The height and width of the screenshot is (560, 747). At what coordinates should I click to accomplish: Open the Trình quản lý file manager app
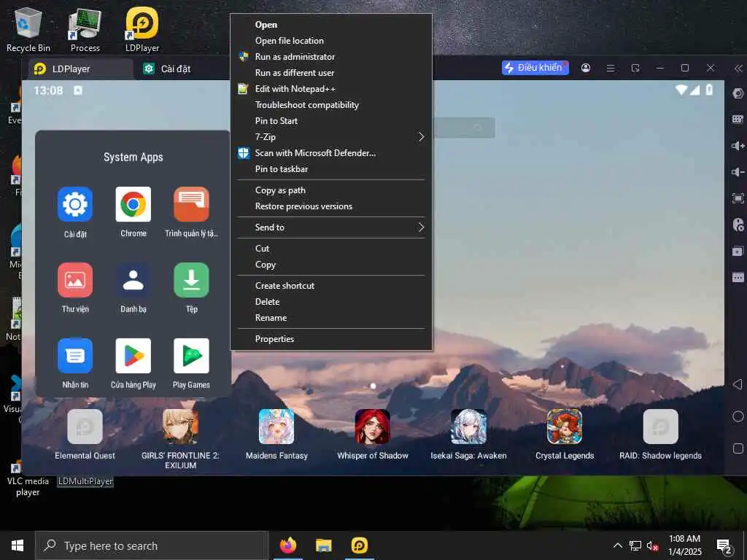tap(191, 212)
